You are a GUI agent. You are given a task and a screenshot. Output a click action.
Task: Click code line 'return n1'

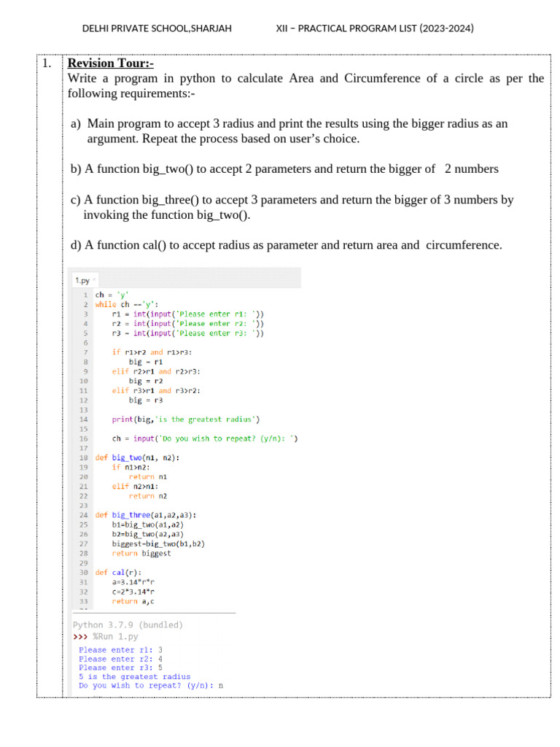(x=148, y=476)
